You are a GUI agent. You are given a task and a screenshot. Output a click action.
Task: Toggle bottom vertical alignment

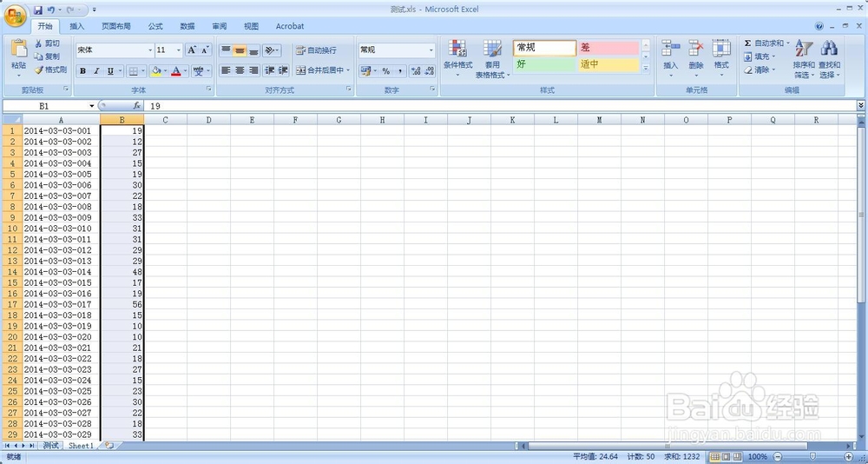click(253, 50)
